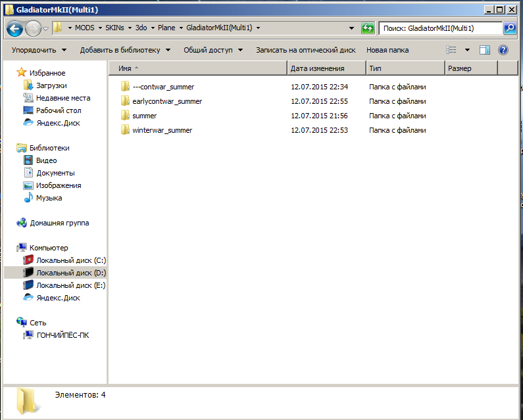Open the Упорядочить menu
This screenshot has height=420, width=523.
39,50
